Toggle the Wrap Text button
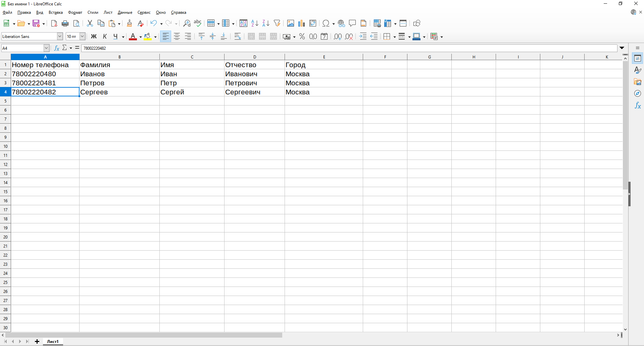 [238, 37]
